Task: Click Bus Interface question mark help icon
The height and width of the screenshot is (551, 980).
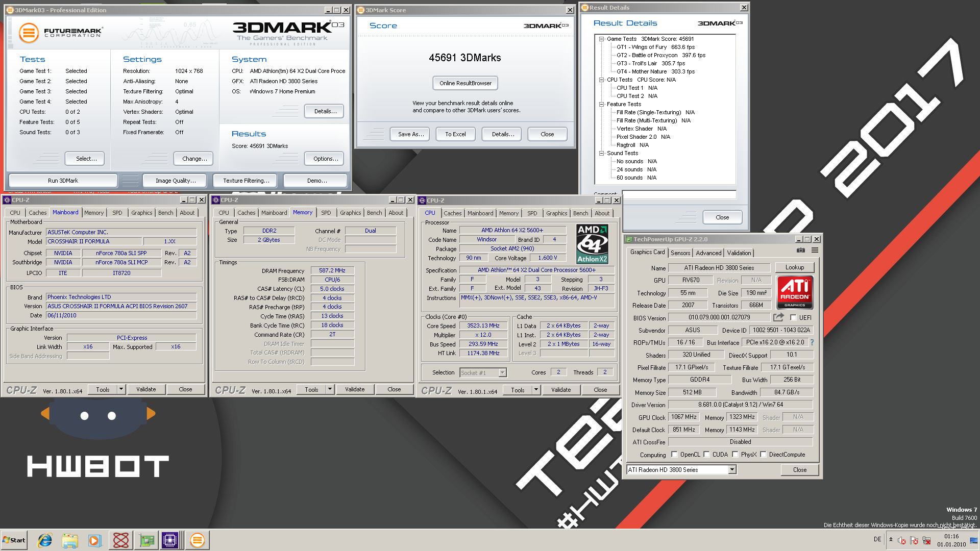Action: 812,342
